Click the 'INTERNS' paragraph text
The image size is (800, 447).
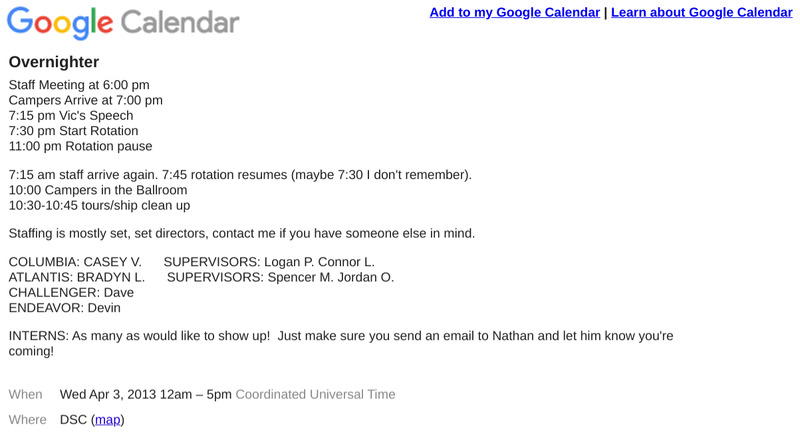(340, 336)
